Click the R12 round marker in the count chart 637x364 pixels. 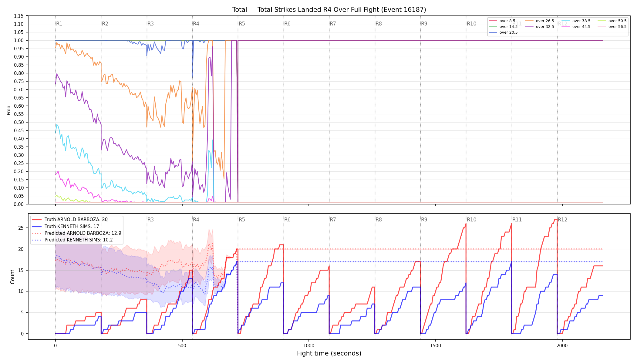coord(563,220)
